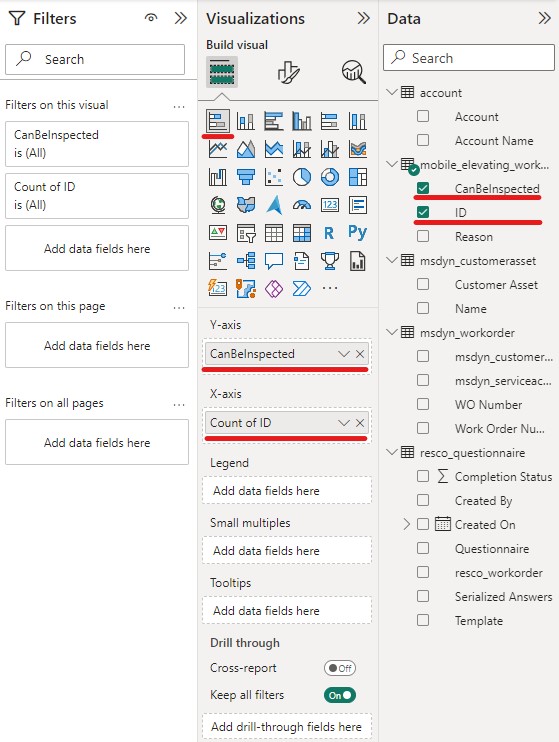Open the CanBeInspected filter card
This screenshot has width=559, height=742.
point(97,144)
